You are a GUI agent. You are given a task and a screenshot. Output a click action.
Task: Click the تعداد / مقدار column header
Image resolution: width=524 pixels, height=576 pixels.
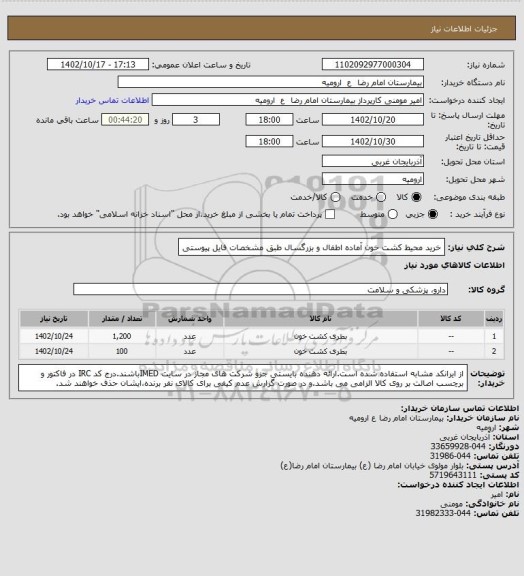[122, 318]
